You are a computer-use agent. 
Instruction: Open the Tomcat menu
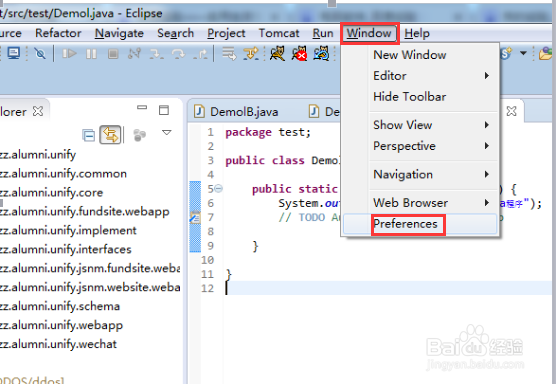(x=279, y=33)
